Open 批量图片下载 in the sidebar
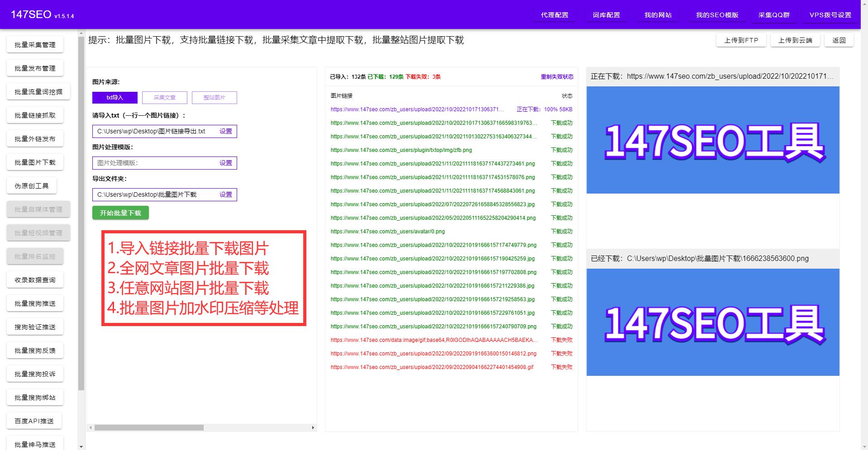Screen dimensions: 868x450 pos(35,162)
